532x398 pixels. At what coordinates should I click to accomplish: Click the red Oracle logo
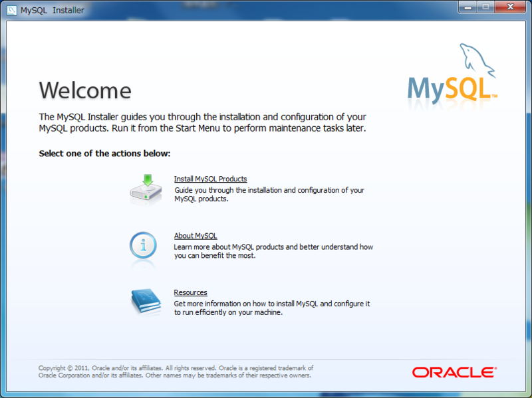(x=455, y=372)
